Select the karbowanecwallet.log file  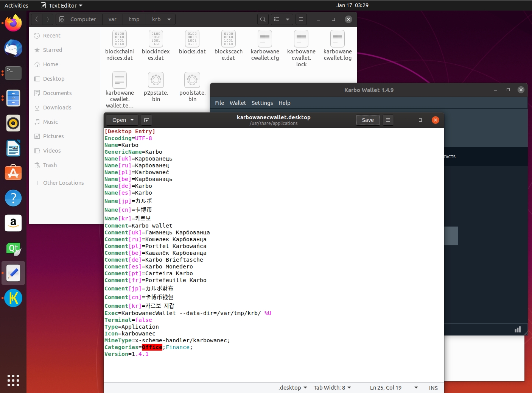pyautogui.click(x=338, y=46)
